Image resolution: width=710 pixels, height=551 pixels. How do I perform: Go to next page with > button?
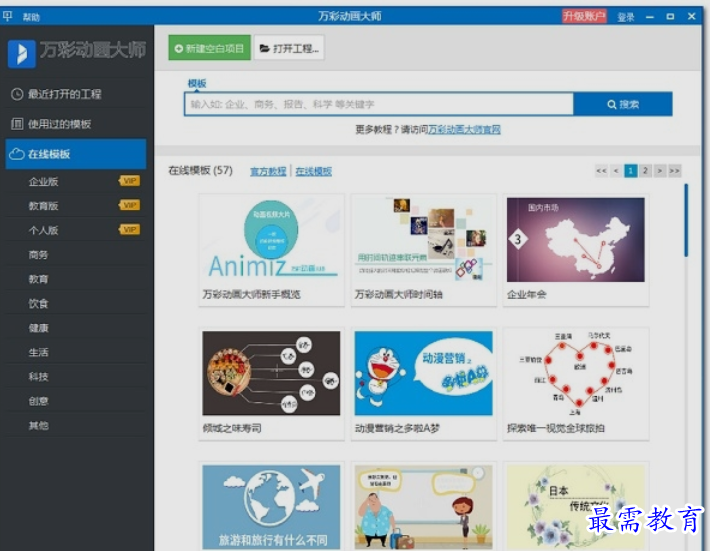coord(660,171)
